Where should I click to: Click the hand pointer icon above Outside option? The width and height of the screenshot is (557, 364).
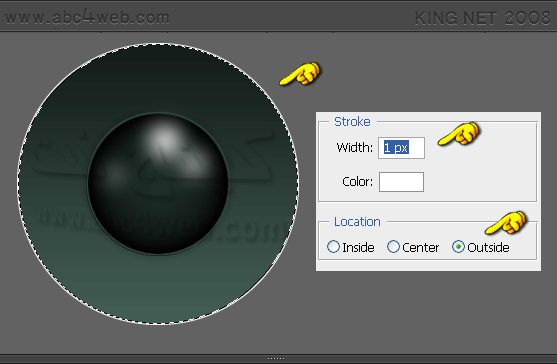pyautogui.click(x=506, y=223)
